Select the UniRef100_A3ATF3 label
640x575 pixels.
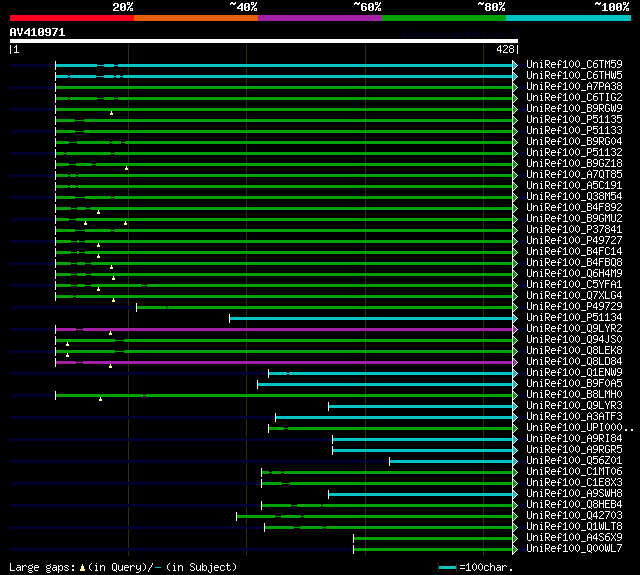[x=574, y=417]
